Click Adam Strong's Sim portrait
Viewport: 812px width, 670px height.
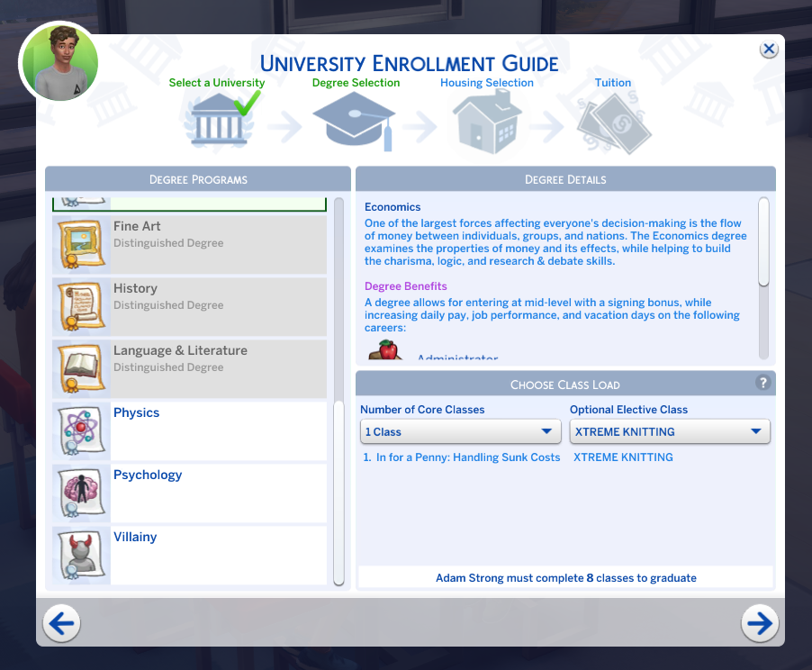pyautogui.click(x=60, y=63)
